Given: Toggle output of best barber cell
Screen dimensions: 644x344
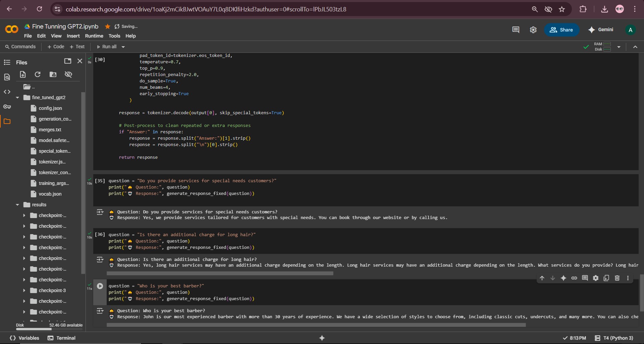Looking at the screenshot, I should (100, 311).
